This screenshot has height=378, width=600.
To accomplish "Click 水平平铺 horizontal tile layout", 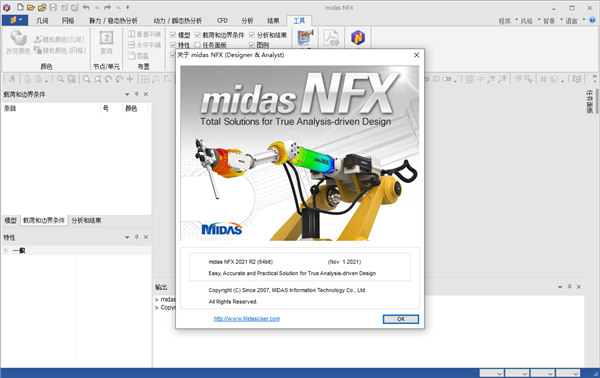I will pyautogui.click(x=144, y=45).
